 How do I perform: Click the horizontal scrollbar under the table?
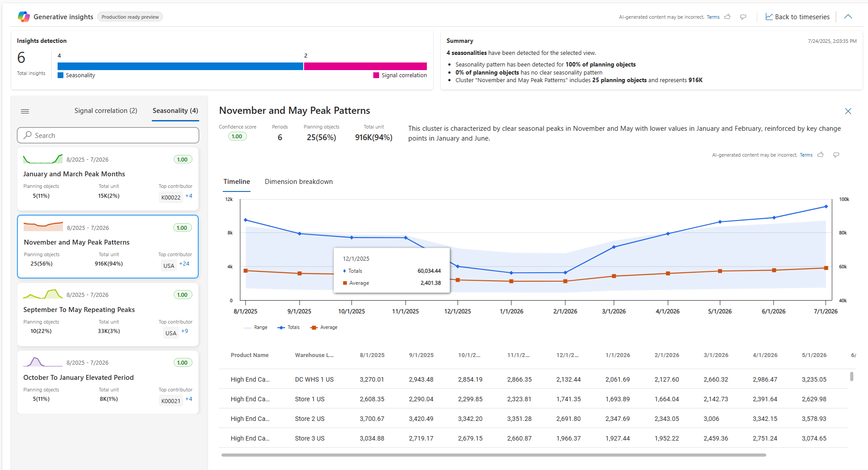(493, 455)
